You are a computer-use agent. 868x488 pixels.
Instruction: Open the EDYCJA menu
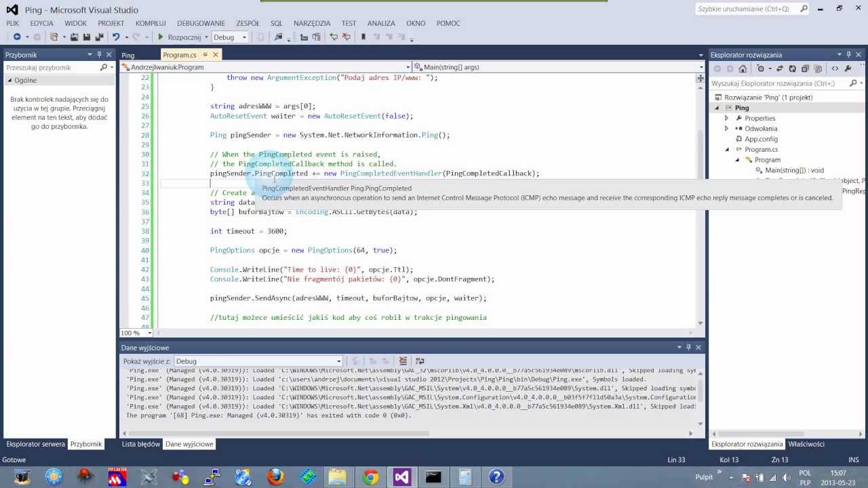point(42,23)
